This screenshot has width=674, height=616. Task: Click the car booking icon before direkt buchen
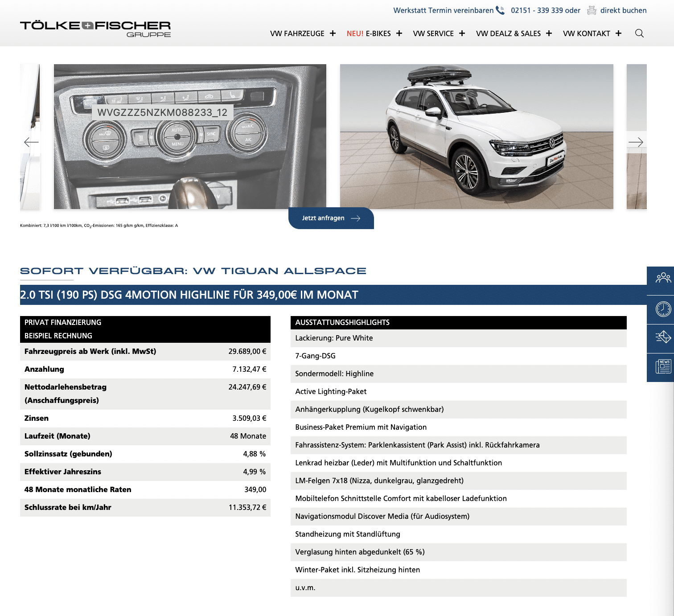592,10
